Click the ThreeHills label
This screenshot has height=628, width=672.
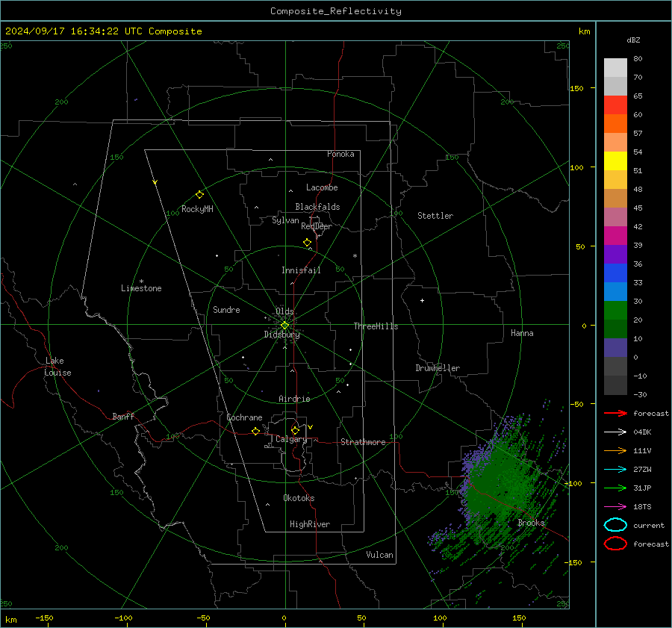coord(376,326)
